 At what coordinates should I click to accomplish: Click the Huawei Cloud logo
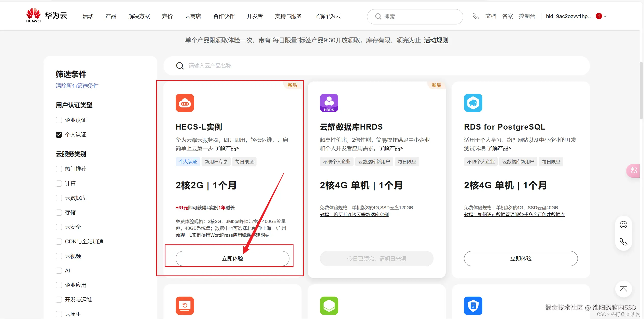(x=47, y=16)
